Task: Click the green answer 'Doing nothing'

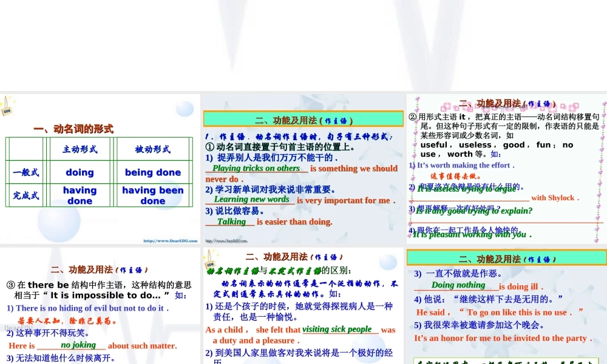Action: click(458, 285)
